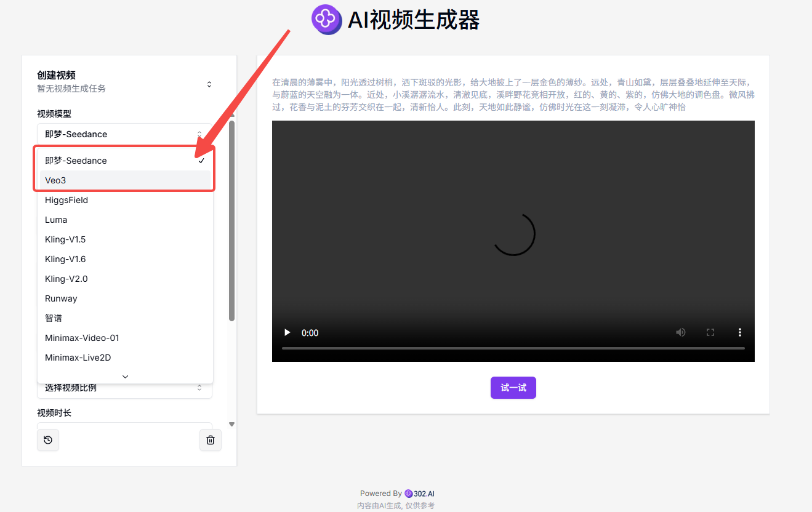812x512 pixels.
Task: Play the video with play button
Action: 287,332
